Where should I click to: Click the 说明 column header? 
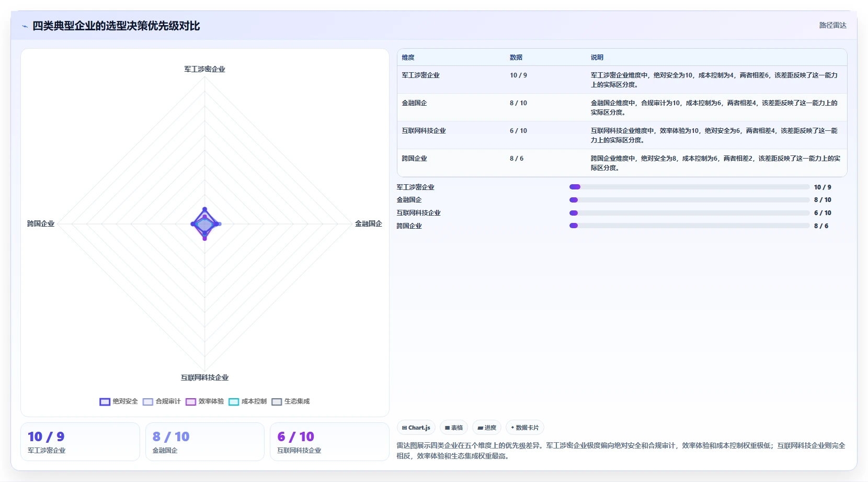(597, 58)
